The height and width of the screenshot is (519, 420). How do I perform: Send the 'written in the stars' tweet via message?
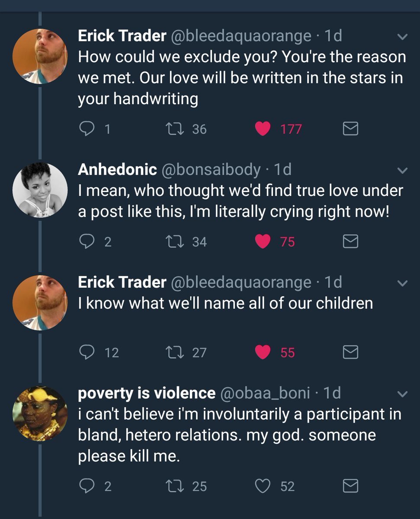coord(350,129)
